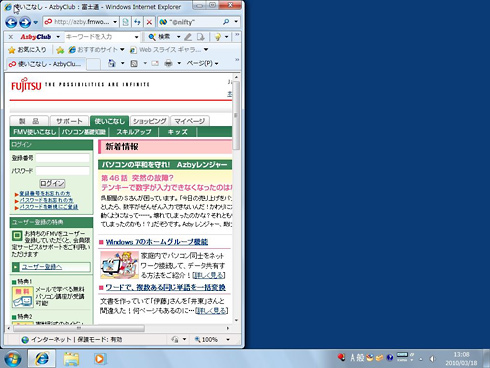Open the Windows Start button
The width and height of the screenshot is (490, 368).
[x=13, y=359]
